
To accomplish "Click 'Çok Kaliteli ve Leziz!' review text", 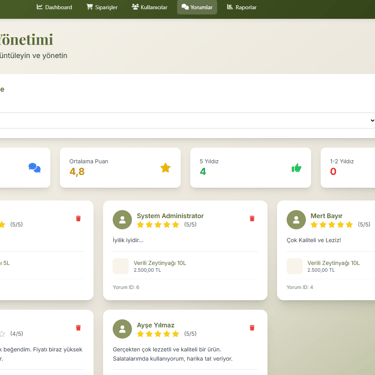I will [x=314, y=240].
